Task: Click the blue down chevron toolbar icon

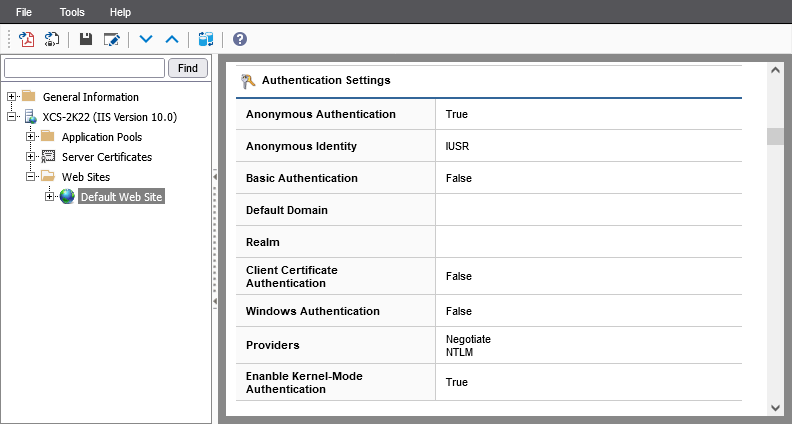Action: (x=146, y=39)
